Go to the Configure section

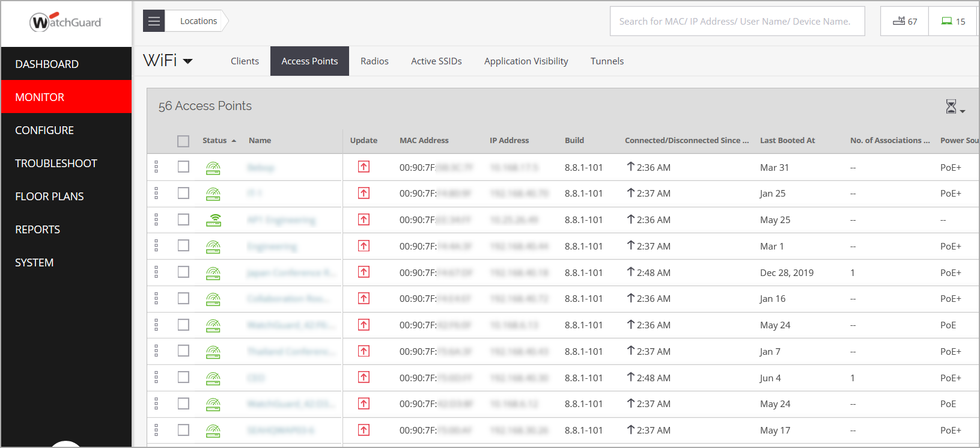pyautogui.click(x=44, y=130)
